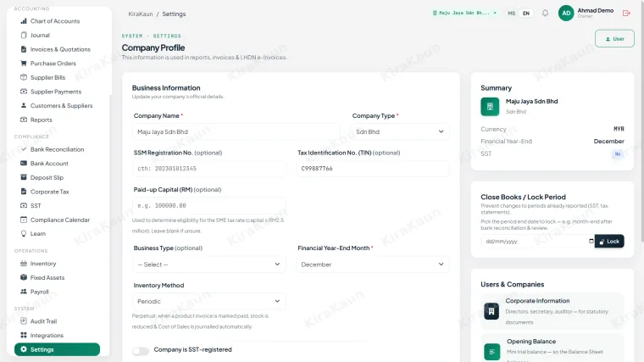Expand the Financial Year-End Month dropdown

point(373,265)
